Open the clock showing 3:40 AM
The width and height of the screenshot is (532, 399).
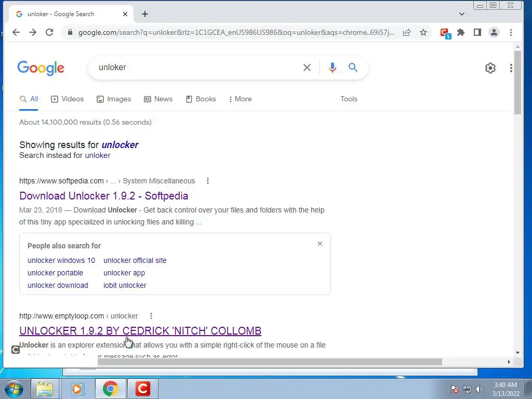506,389
